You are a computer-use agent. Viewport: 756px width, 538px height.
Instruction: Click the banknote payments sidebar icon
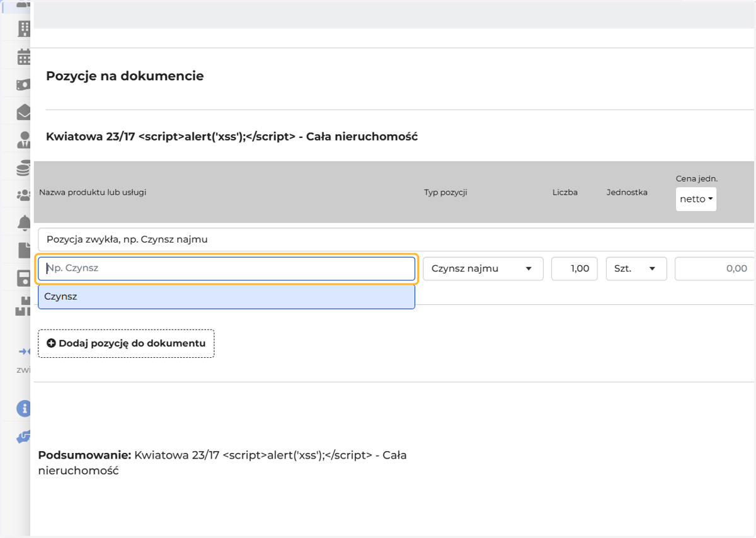[x=23, y=84]
